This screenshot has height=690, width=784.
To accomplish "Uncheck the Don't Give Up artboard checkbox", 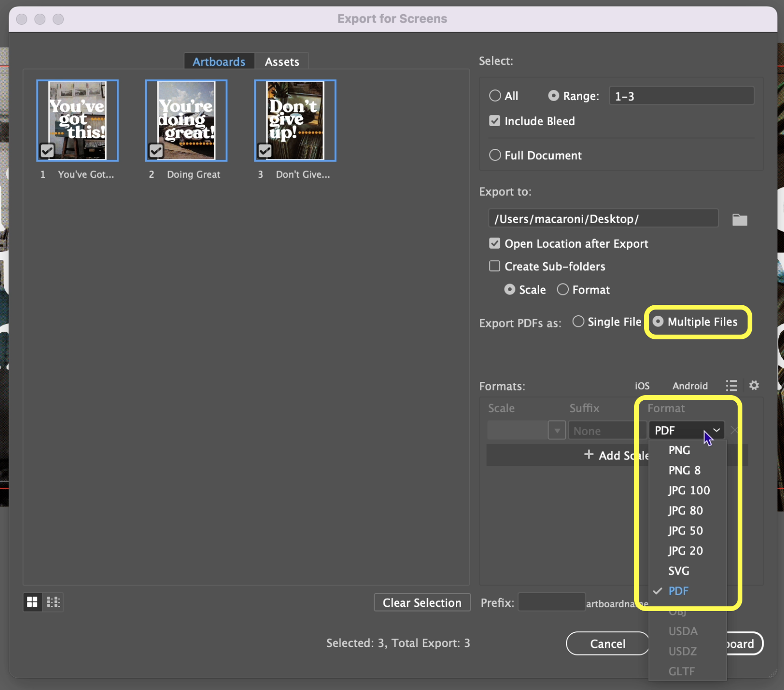I will (265, 151).
